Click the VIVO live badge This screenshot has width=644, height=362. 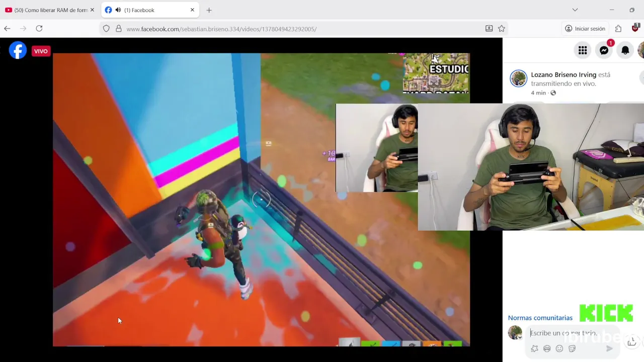pos(41,51)
